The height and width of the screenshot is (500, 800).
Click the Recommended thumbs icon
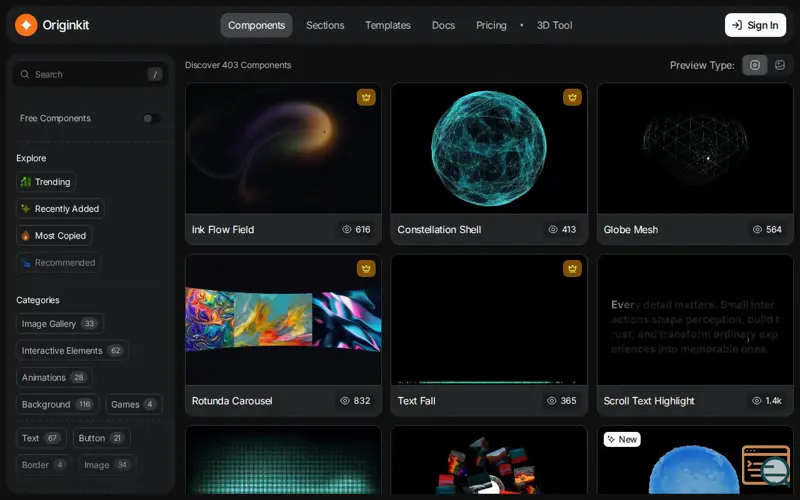26,263
